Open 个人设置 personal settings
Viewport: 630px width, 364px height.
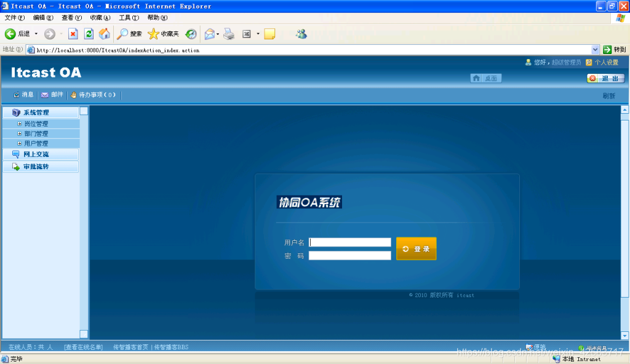(x=602, y=62)
